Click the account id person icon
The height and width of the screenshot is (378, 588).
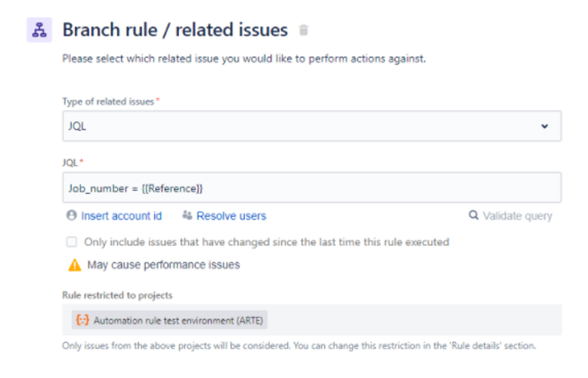[x=71, y=215]
